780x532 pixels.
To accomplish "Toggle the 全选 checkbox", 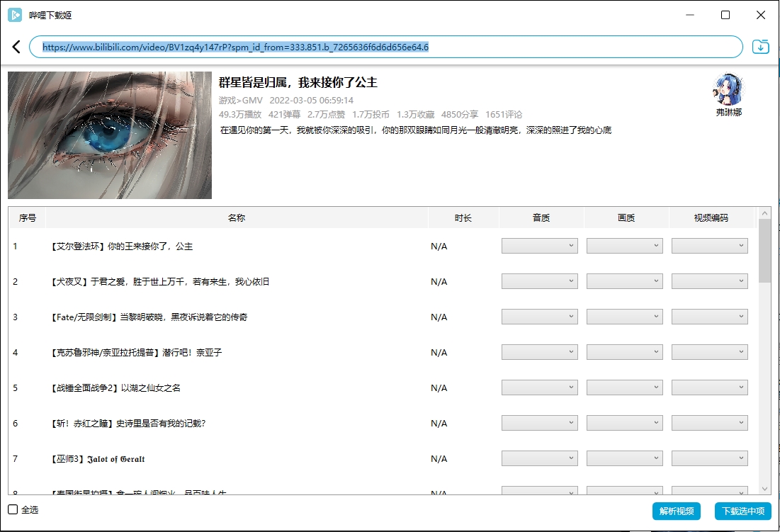I will coord(13,509).
